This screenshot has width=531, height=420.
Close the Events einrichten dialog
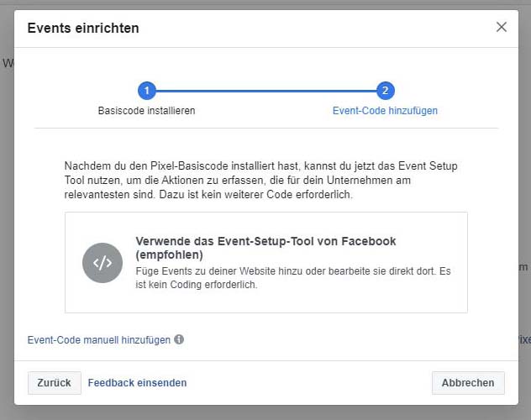[502, 27]
